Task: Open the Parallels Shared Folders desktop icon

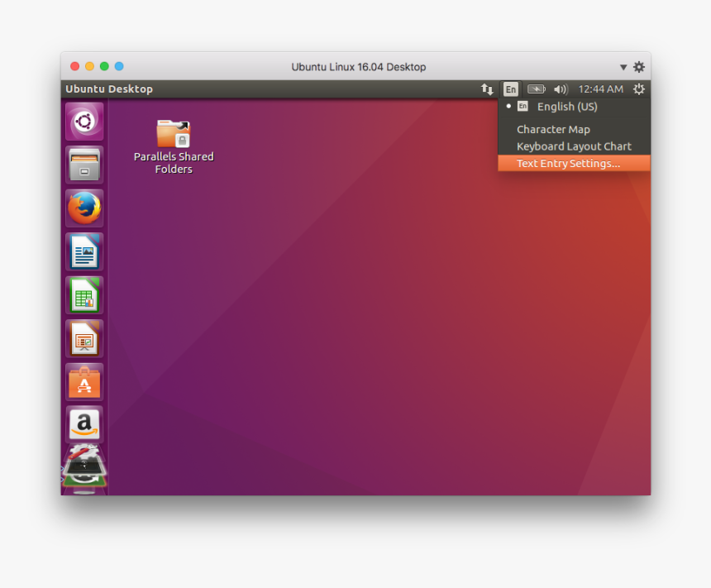Action: pyautogui.click(x=174, y=146)
